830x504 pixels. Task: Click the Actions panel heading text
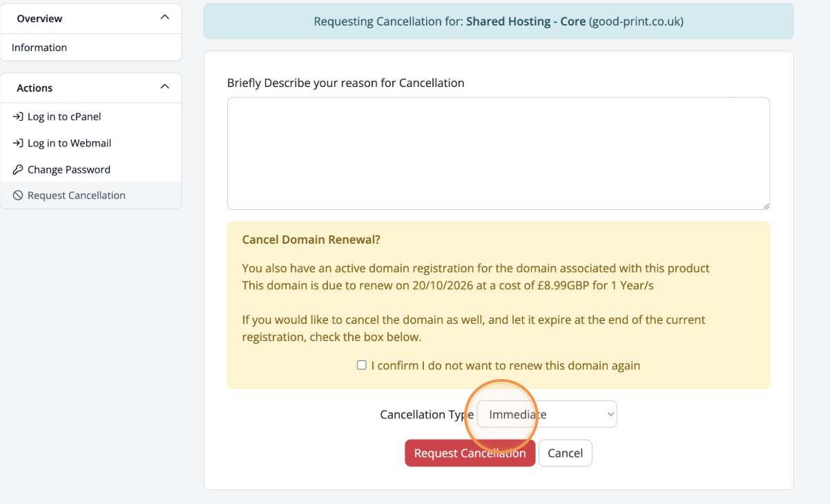[x=35, y=88]
